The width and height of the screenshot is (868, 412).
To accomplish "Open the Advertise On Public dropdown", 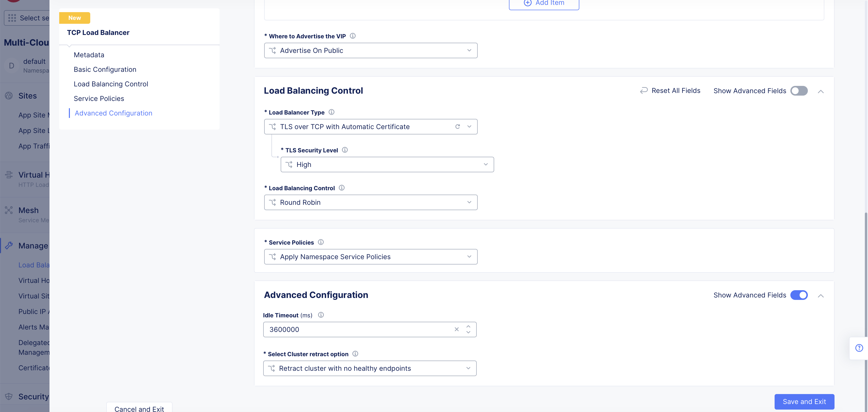I will [x=371, y=50].
